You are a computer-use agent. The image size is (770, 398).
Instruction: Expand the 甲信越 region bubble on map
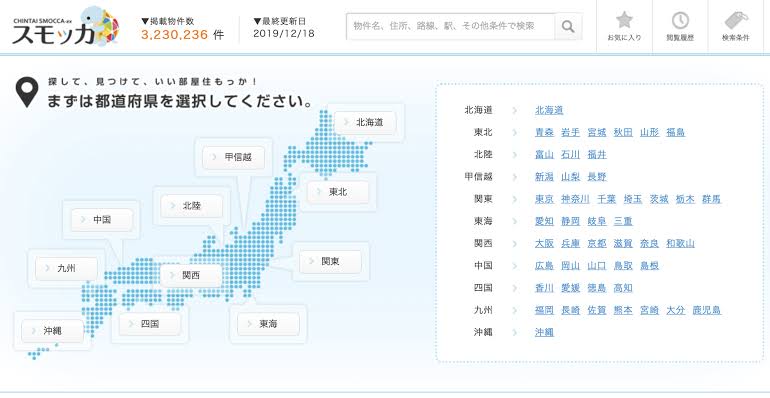[234, 157]
